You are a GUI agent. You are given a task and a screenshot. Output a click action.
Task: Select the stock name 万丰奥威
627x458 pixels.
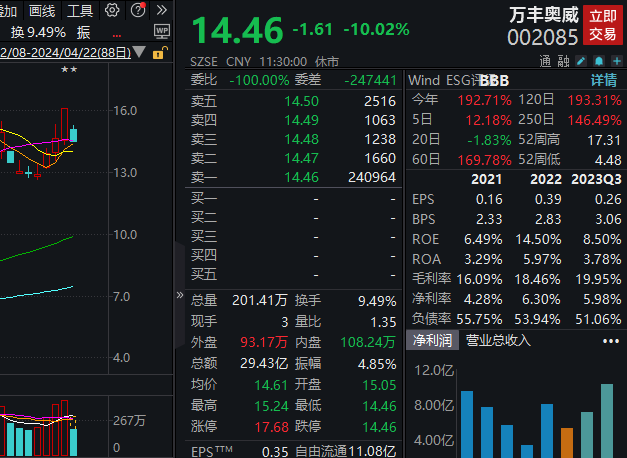point(544,15)
